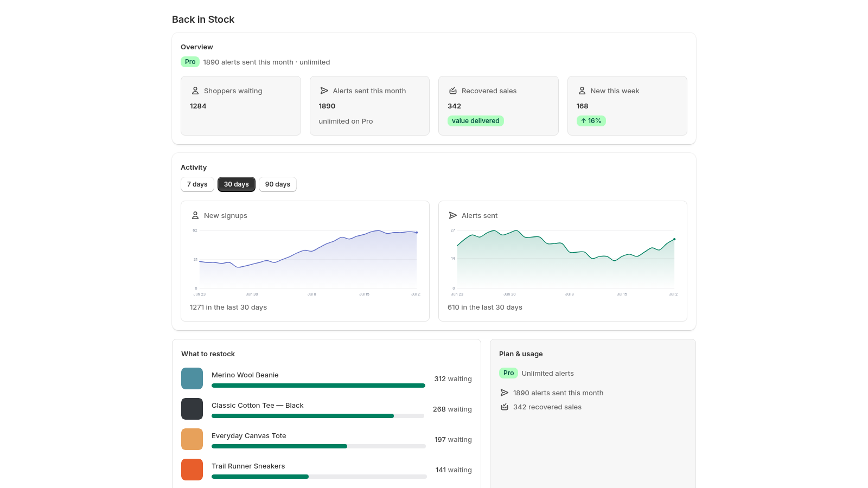Click the Merino Wool Beanie color swatch

tap(192, 378)
